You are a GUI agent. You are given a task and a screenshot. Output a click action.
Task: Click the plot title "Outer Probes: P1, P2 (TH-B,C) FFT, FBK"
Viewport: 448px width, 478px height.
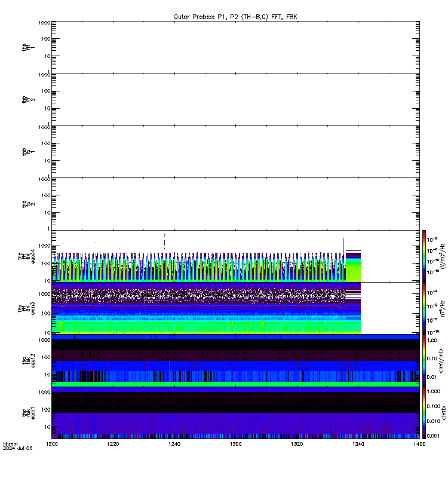[x=235, y=17]
